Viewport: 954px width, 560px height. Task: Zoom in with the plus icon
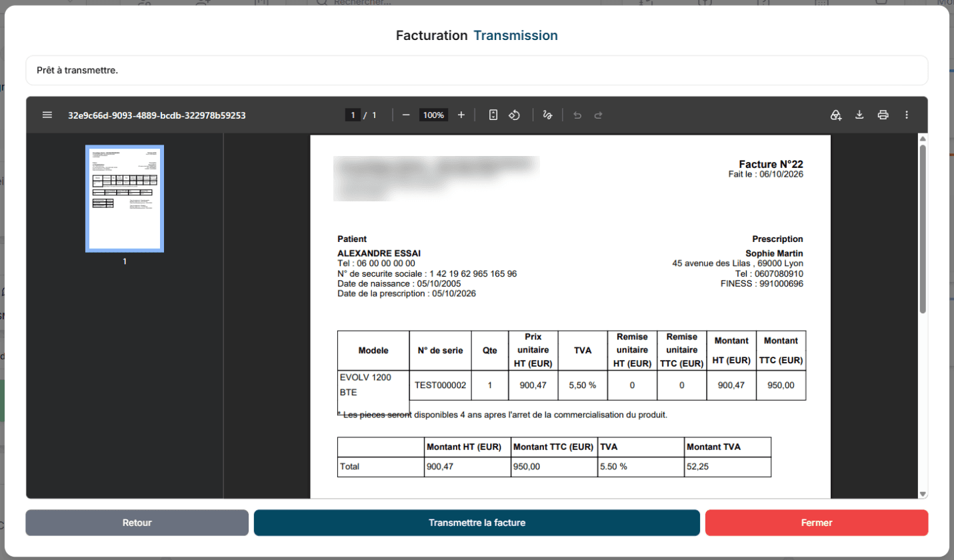click(x=461, y=115)
